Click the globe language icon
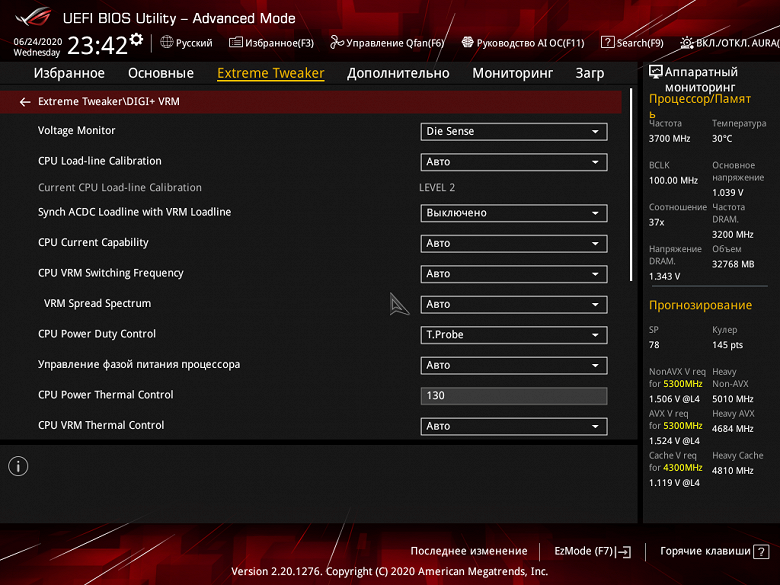Image resolution: width=780 pixels, height=585 pixels. pos(167,42)
